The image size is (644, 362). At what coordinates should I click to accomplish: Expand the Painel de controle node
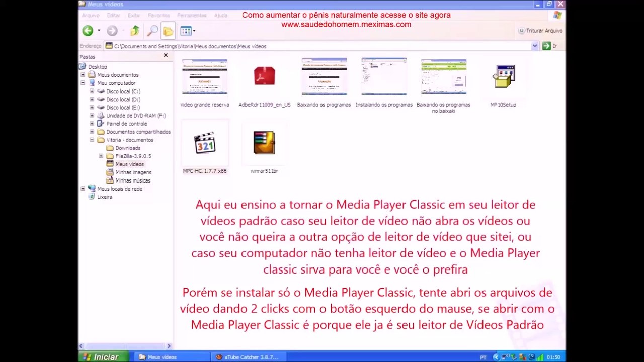click(x=92, y=124)
